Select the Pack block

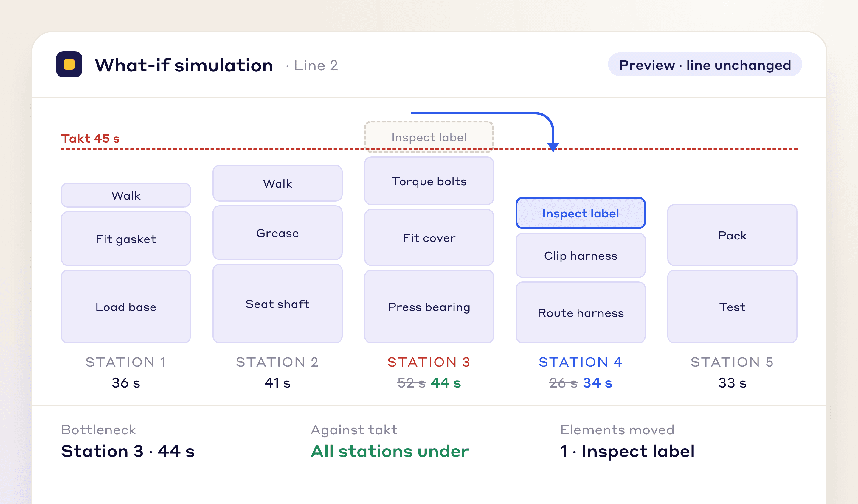(x=732, y=235)
